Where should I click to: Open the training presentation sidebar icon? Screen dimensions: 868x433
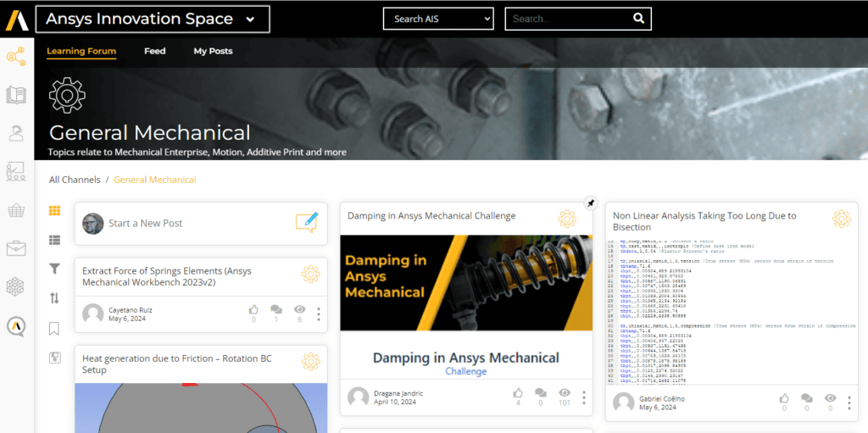click(16, 172)
